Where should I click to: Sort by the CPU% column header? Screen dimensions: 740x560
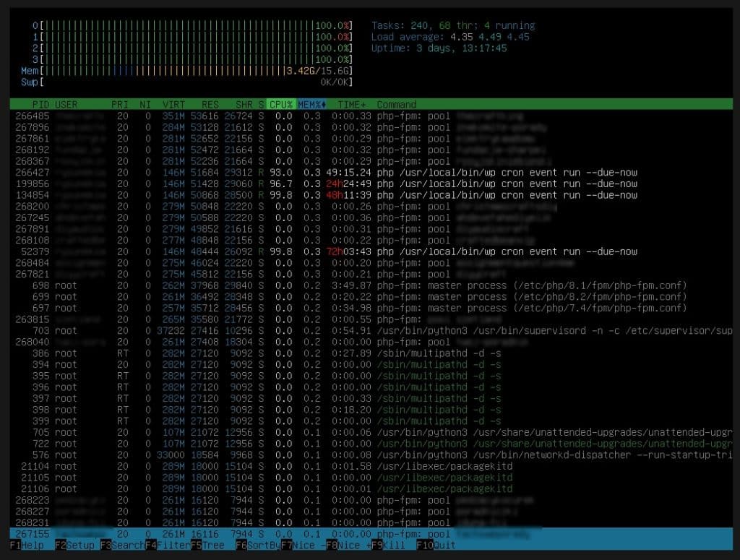tap(281, 104)
